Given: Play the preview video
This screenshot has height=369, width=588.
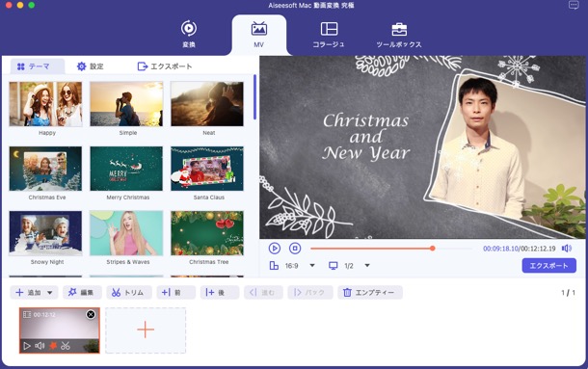Looking at the screenshot, I should pyautogui.click(x=275, y=249).
